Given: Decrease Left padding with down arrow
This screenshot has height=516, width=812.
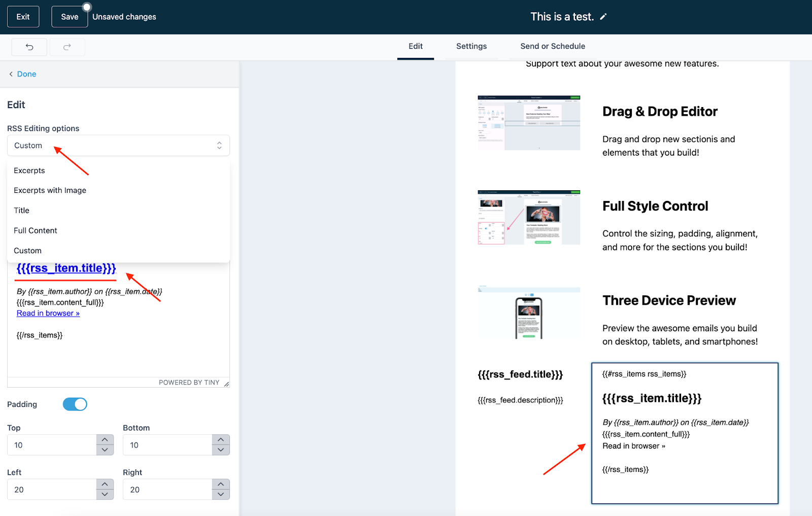Looking at the screenshot, I should click(x=105, y=495).
